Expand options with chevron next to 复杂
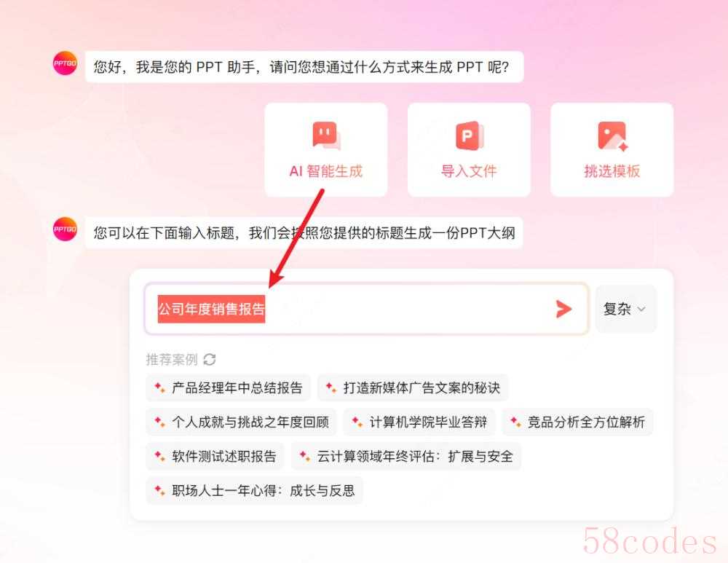 pos(641,310)
